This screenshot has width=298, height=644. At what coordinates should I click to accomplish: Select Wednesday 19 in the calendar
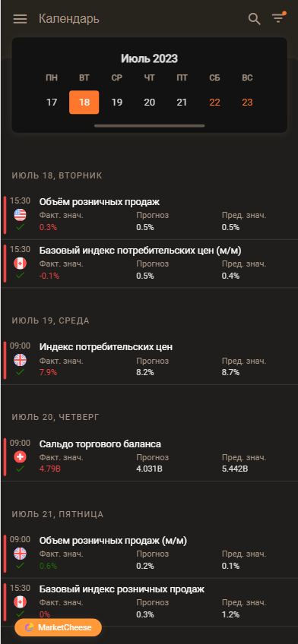[x=117, y=103]
